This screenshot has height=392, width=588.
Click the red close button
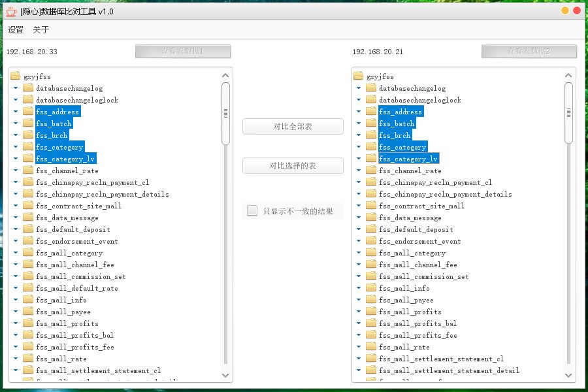click(577, 10)
